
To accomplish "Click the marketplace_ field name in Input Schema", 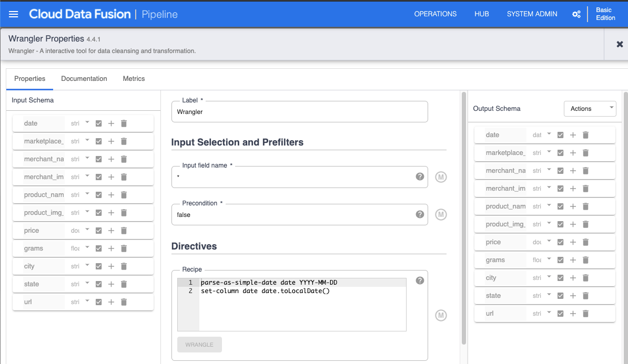I will coord(44,141).
